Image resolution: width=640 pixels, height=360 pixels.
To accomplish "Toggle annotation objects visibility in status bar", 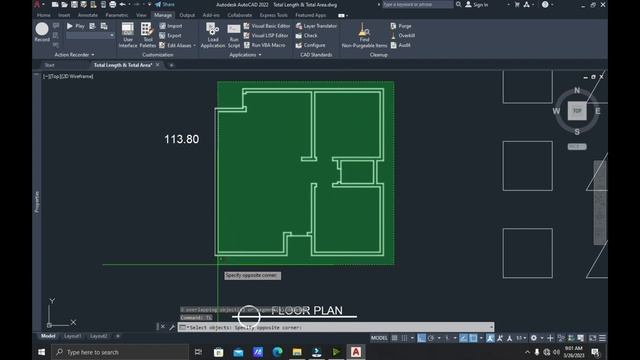I will click(x=490, y=338).
